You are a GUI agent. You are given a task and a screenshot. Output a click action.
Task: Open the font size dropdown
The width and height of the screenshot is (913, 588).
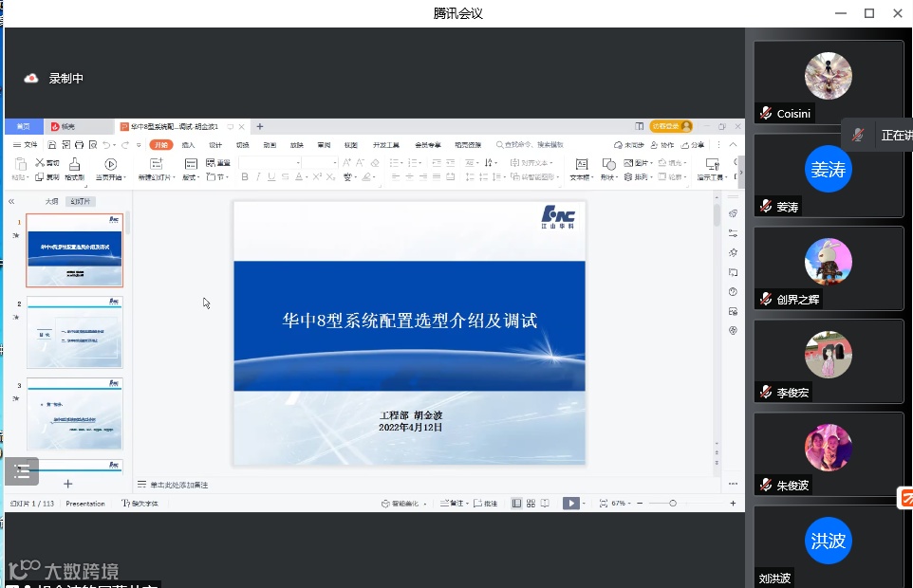pos(335,162)
